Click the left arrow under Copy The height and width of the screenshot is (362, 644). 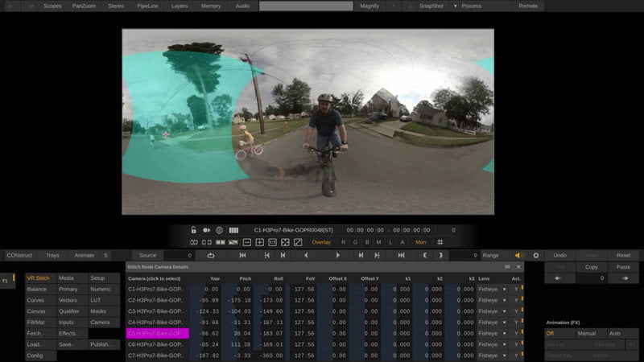pos(557,278)
